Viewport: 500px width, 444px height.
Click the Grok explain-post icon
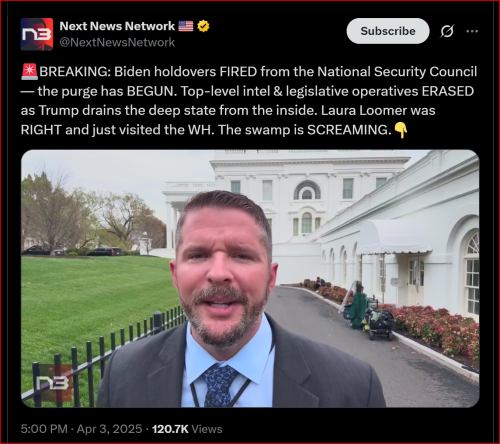click(447, 31)
